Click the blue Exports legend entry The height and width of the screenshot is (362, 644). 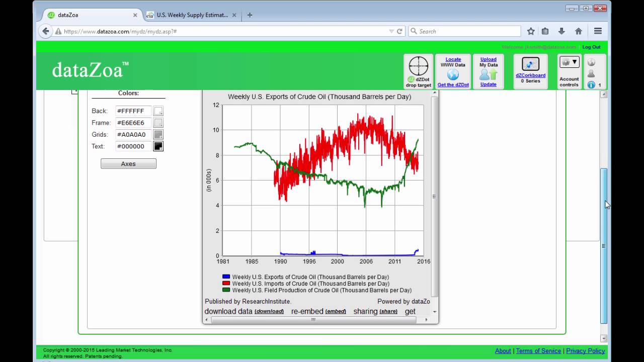pos(305,277)
